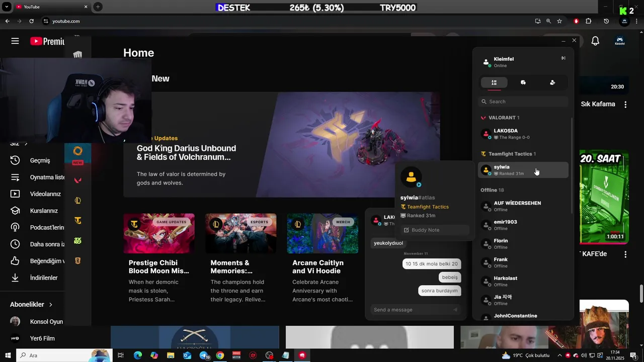644x362 pixels.
Task: Collapse the Riot social panel with arrow icon
Action: (x=563, y=58)
